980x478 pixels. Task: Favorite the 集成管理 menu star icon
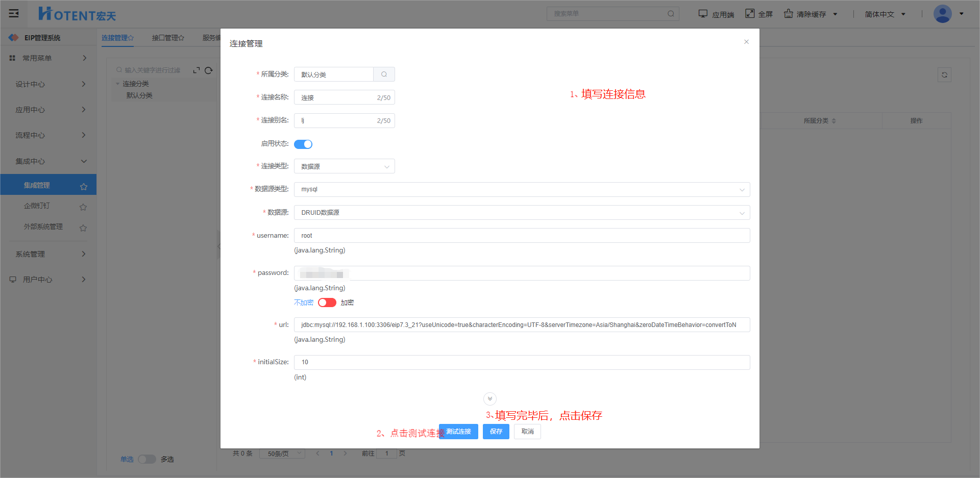click(x=84, y=187)
